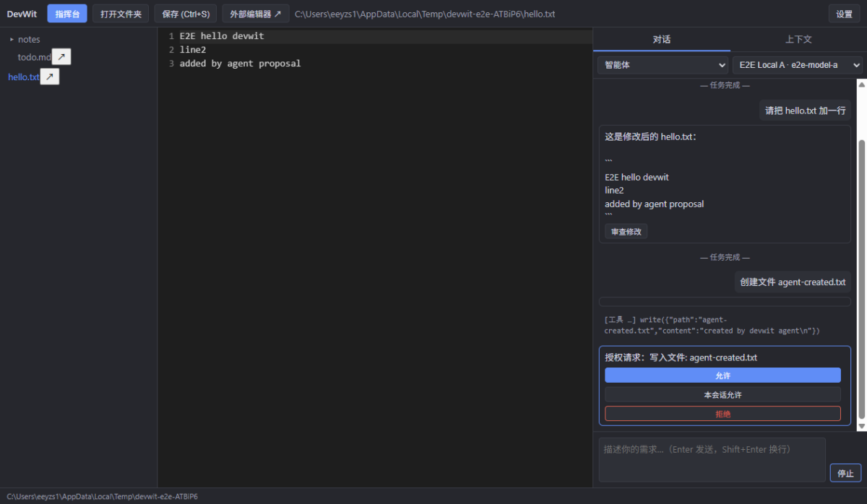Screen dimensions: 867x504
Task: Click the write tool call text in chat
Action: coord(712,325)
